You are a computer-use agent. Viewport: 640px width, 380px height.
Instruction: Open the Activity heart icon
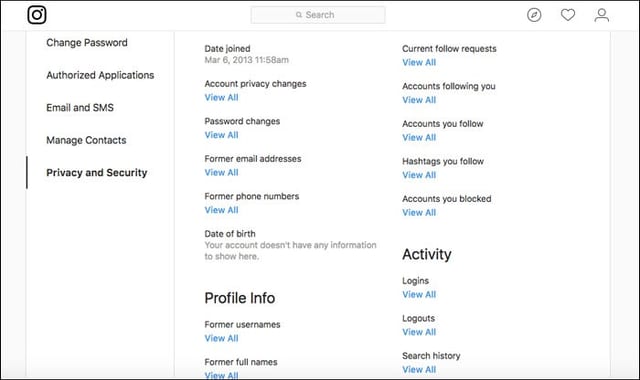568,15
